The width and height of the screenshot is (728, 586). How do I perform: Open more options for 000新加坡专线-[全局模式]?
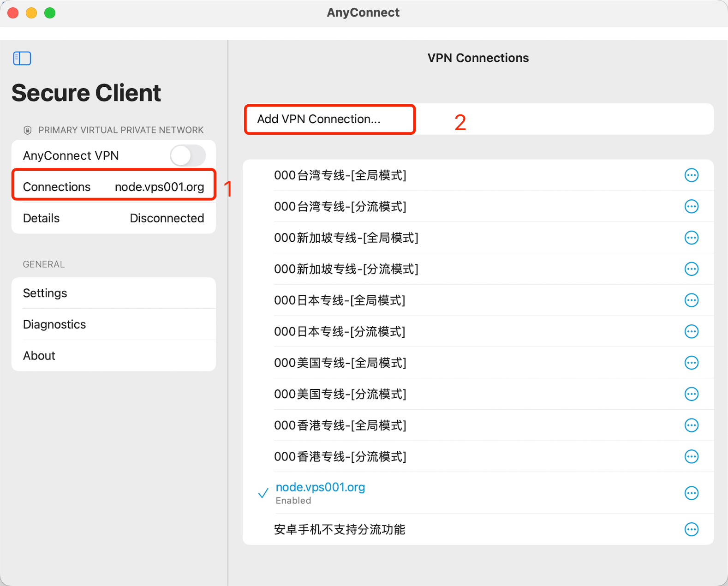[691, 238]
